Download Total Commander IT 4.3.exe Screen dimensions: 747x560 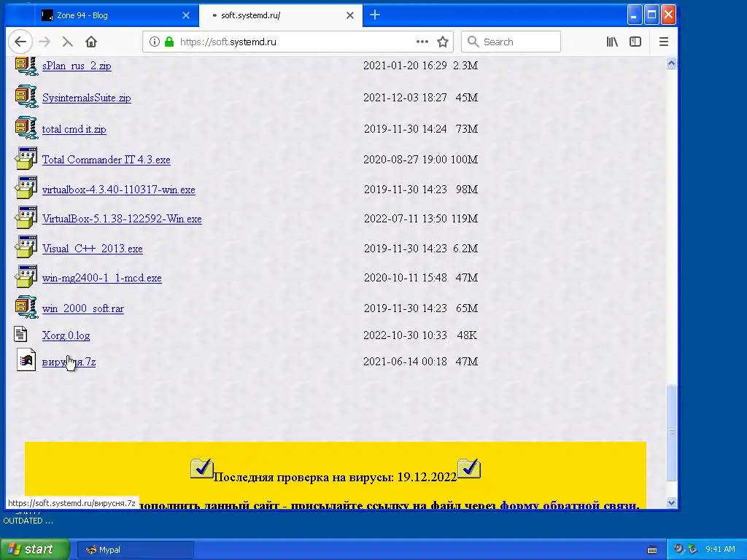[107, 160]
